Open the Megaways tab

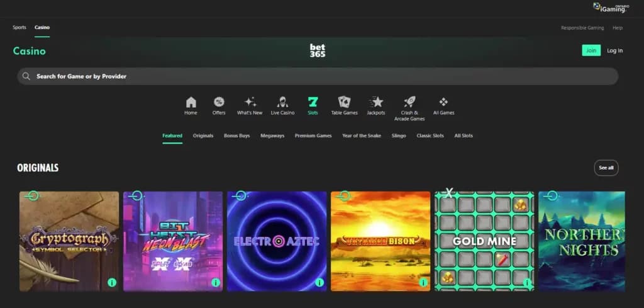tap(272, 135)
